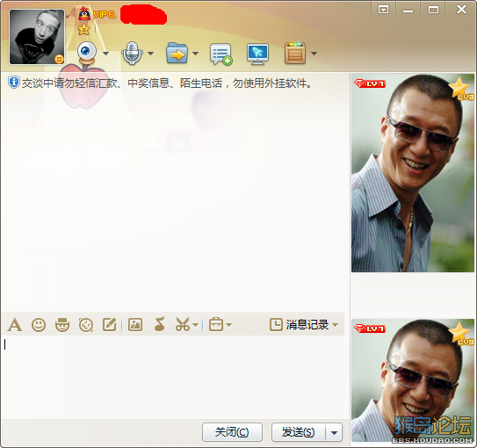Expand the screenshot scissors dropdown arrow

(x=196, y=325)
